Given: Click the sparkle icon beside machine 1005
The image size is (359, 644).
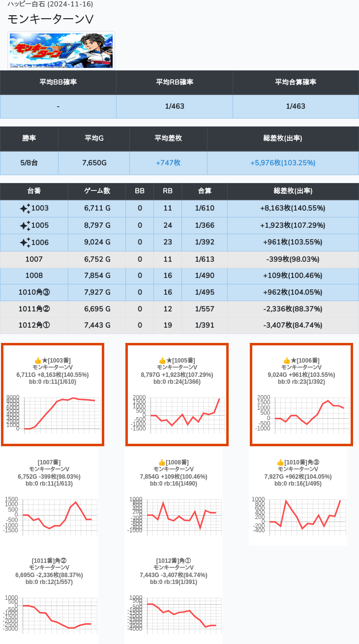Looking at the screenshot, I should [x=25, y=225].
